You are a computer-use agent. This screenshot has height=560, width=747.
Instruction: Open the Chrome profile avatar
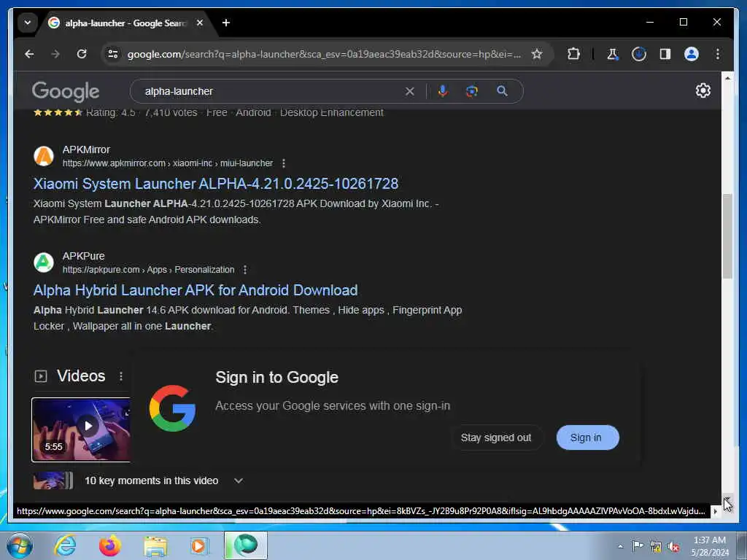[x=692, y=54]
